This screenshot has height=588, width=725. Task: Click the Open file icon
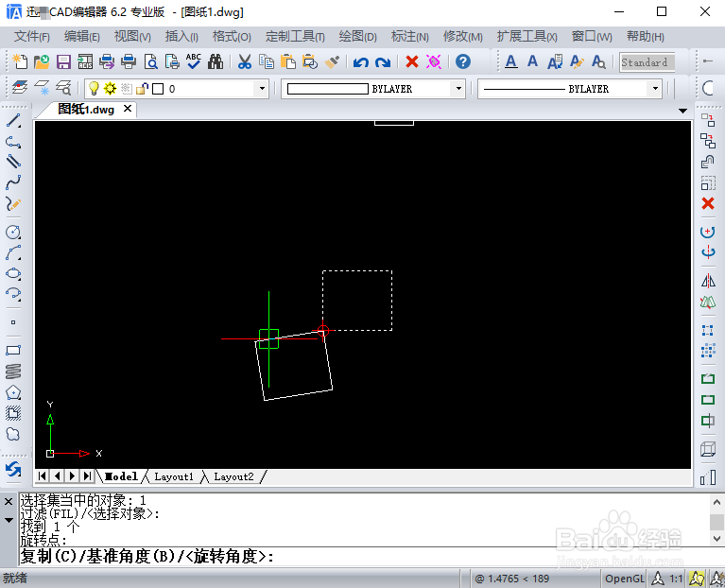(42, 61)
